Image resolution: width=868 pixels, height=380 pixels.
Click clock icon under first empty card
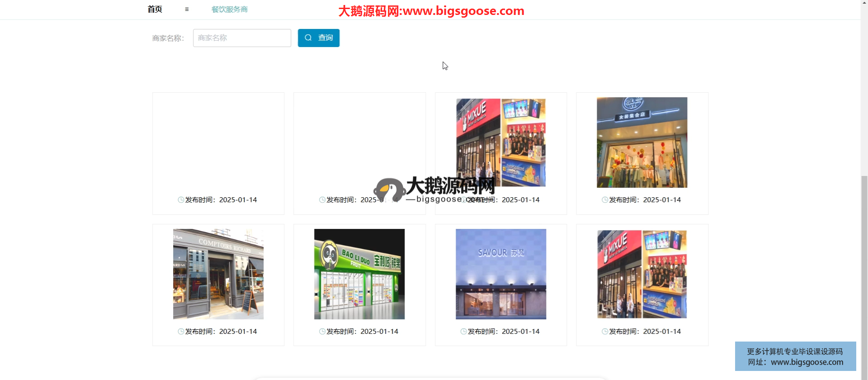(x=181, y=200)
